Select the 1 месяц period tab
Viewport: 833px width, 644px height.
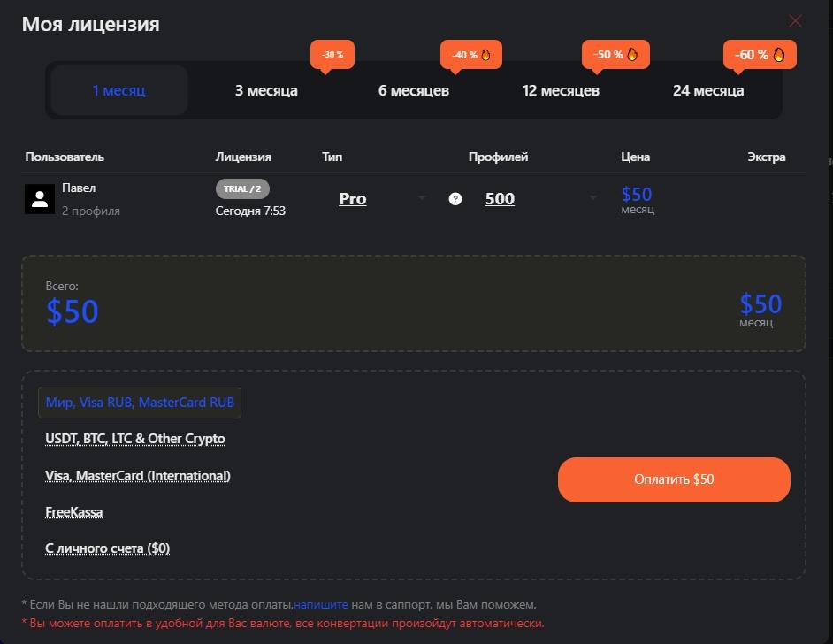point(119,90)
